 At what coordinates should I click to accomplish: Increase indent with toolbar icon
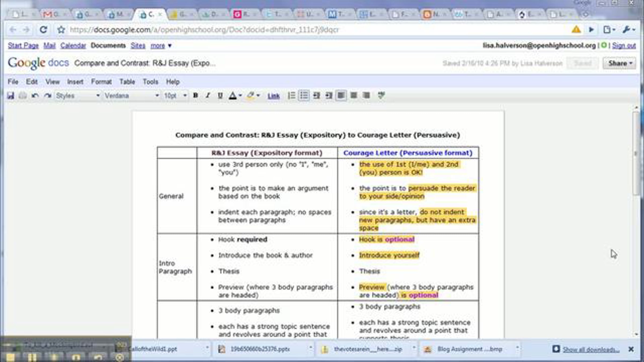point(329,95)
